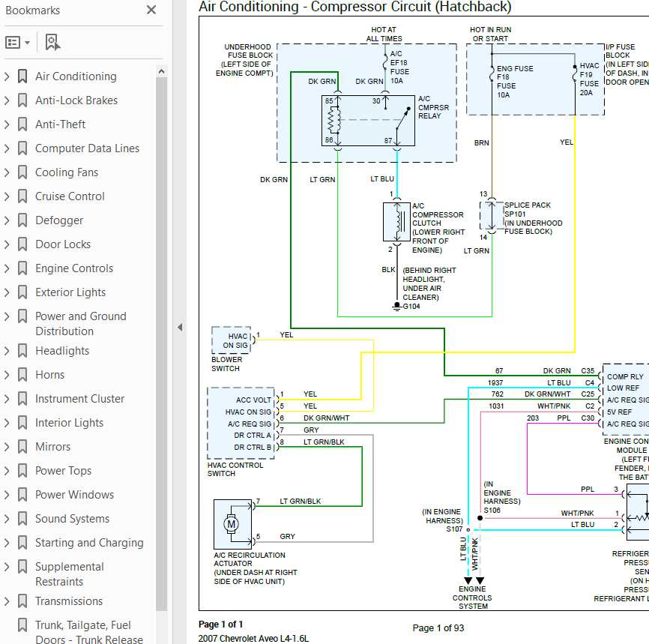The image size is (649, 644).
Task: Click the Supplemental Restraints bookmark icon
Action: [x=22, y=568]
